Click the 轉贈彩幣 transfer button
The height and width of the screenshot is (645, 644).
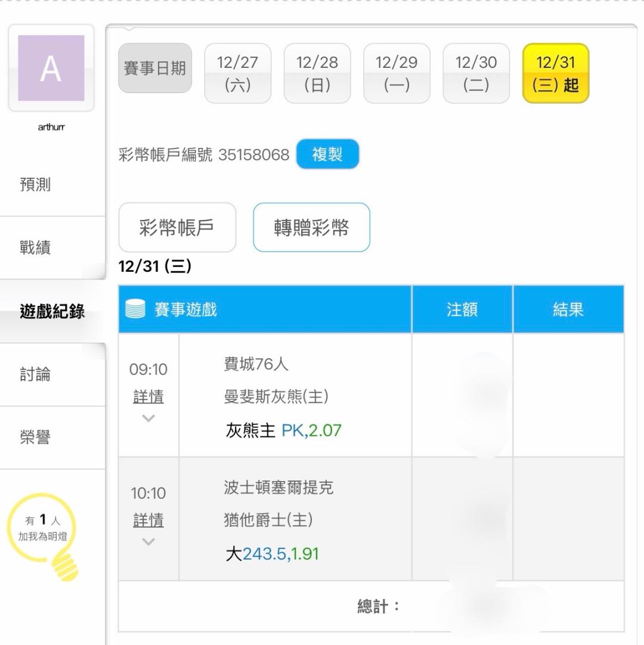tap(311, 228)
